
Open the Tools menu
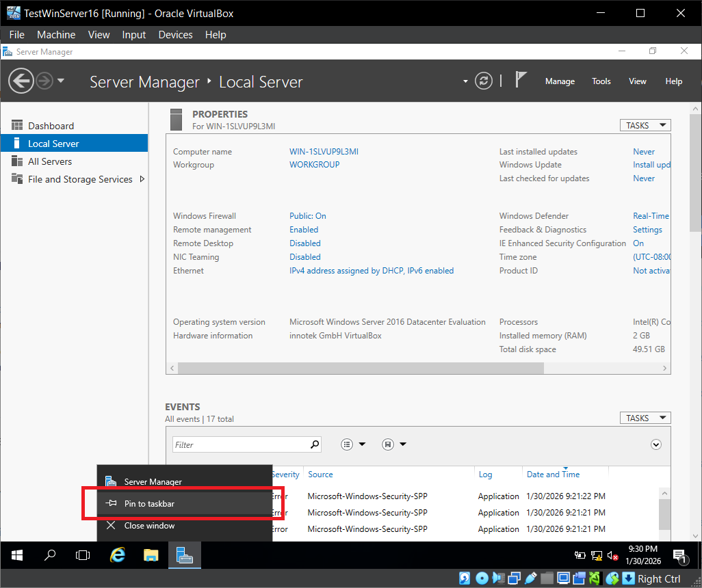coord(601,81)
